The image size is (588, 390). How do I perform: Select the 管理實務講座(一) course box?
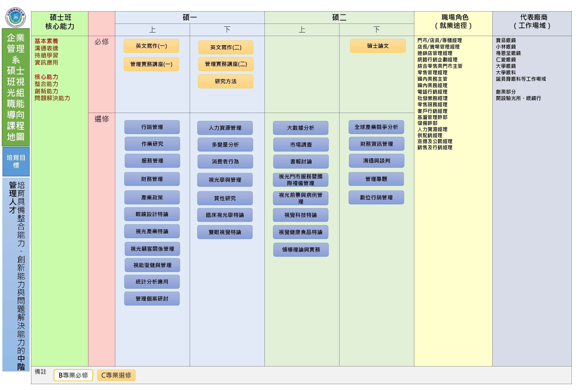(151, 64)
